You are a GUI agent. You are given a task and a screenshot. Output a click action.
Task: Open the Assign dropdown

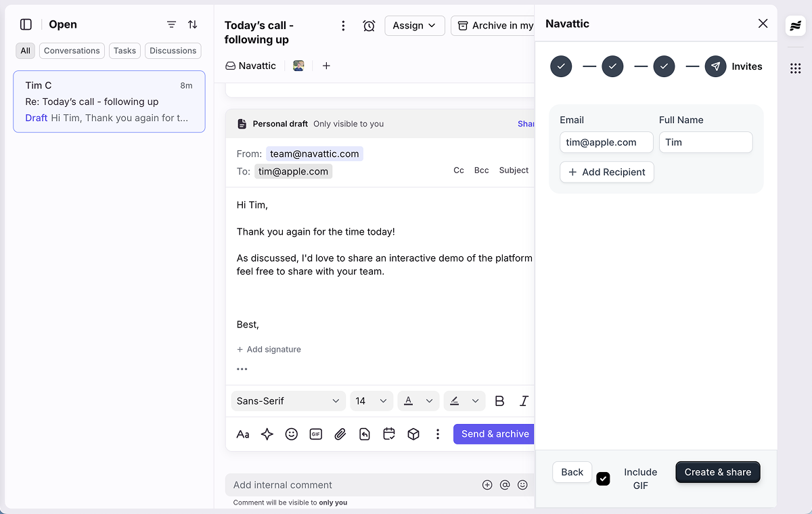pos(414,25)
